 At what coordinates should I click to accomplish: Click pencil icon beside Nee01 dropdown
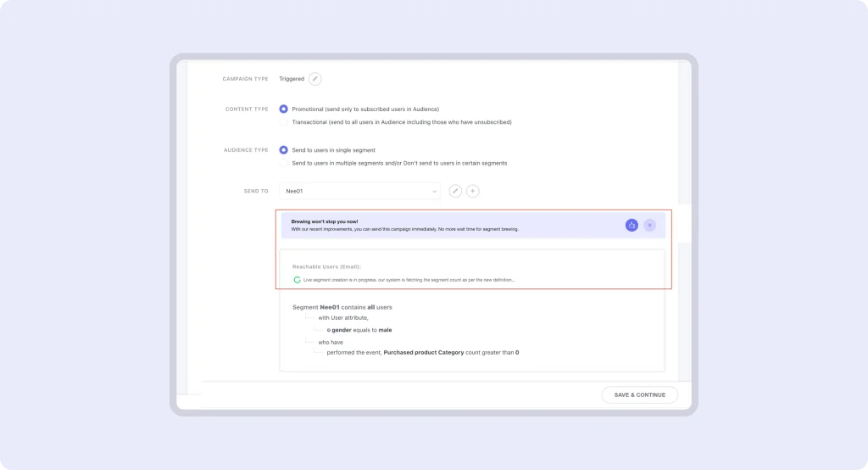pyautogui.click(x=455, y=191)
